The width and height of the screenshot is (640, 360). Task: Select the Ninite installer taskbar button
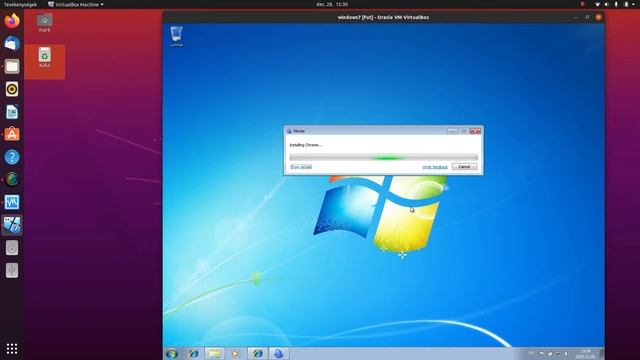278,353
